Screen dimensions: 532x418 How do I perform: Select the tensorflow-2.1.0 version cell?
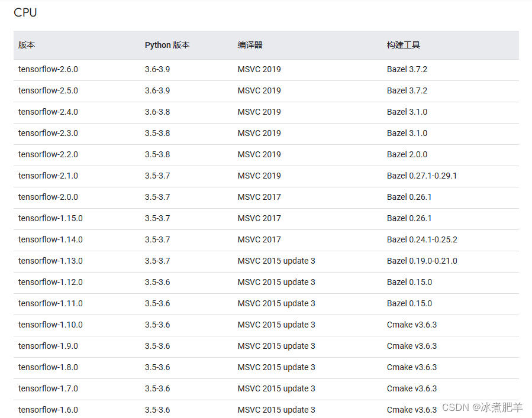coord(48,176)
